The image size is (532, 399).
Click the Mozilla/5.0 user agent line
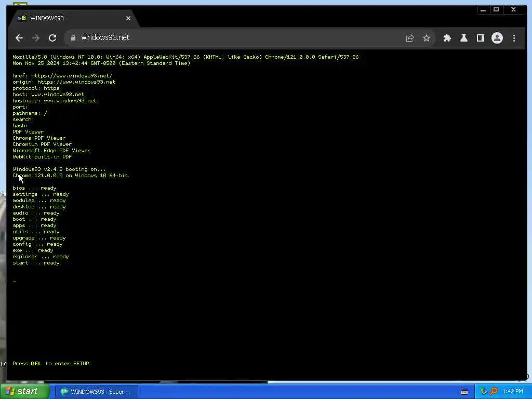185,57
